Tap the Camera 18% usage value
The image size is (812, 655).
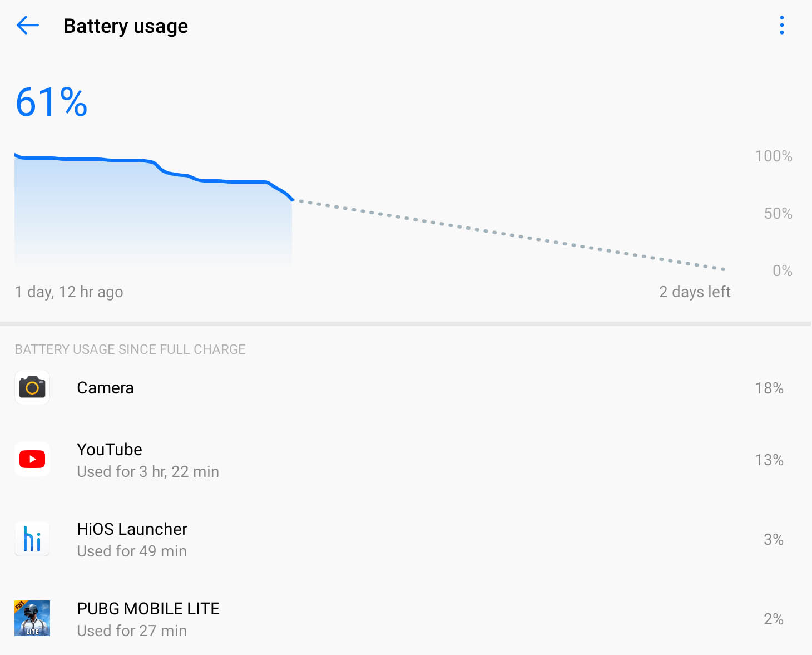[x=769, y=388]
